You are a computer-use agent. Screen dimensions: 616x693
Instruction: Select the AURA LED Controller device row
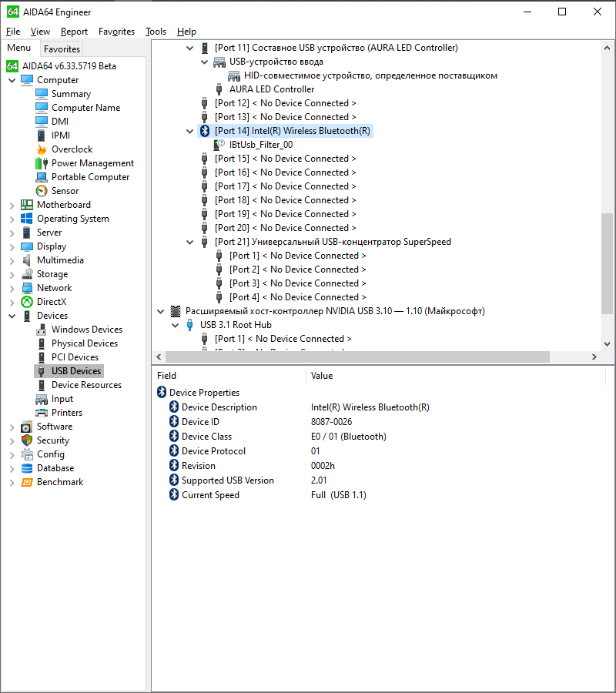(x=272, y=89)
